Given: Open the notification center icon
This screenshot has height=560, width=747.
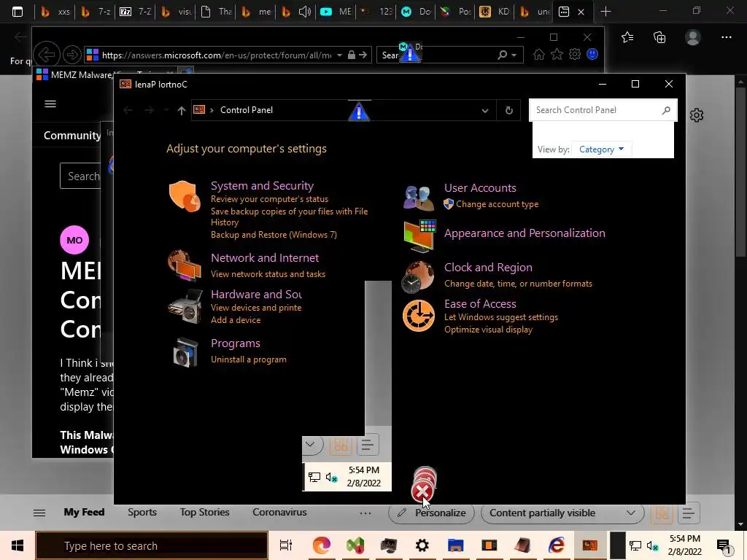Looking at the screenshot, I should (x=723, y=546).
